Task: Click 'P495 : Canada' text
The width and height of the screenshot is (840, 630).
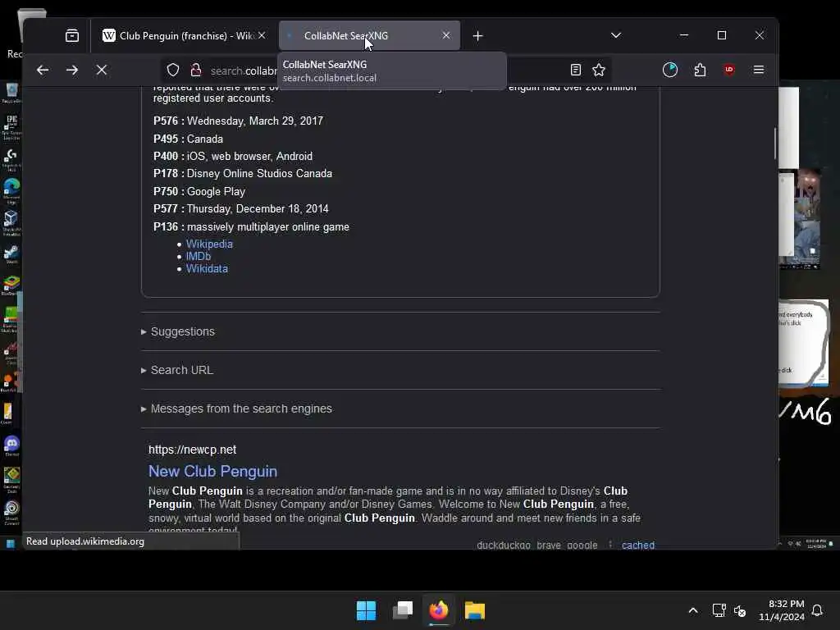Action: click(x=188, y=139)
